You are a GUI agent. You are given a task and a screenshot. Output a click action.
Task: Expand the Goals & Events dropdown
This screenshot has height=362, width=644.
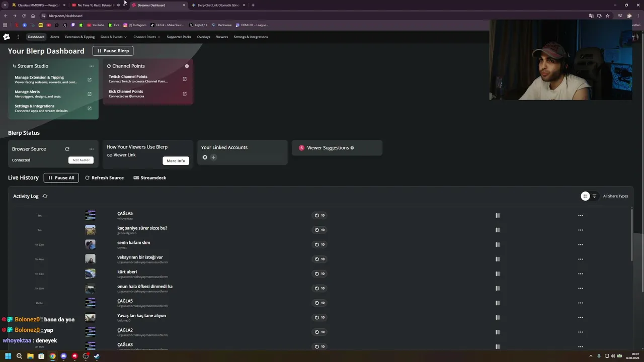(113, 37)
